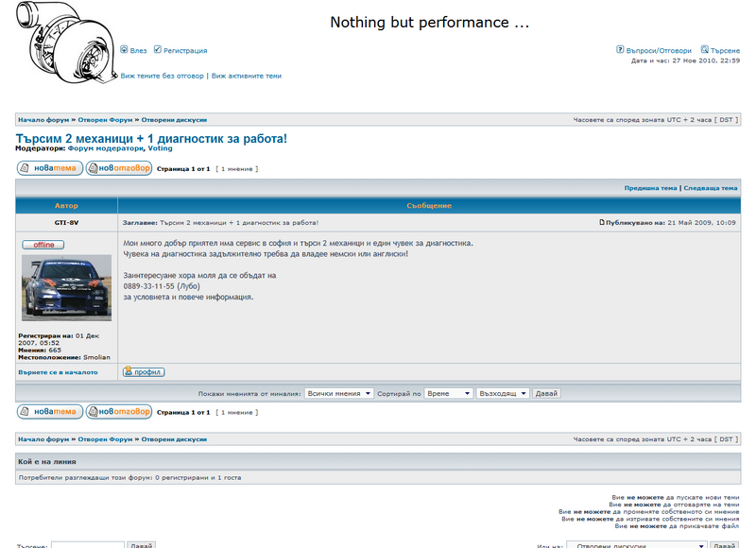Viewport: 756px width, 548px height.
Task: Click the top новотговор button
Action: pyautogui.click(x=119, y=168)
